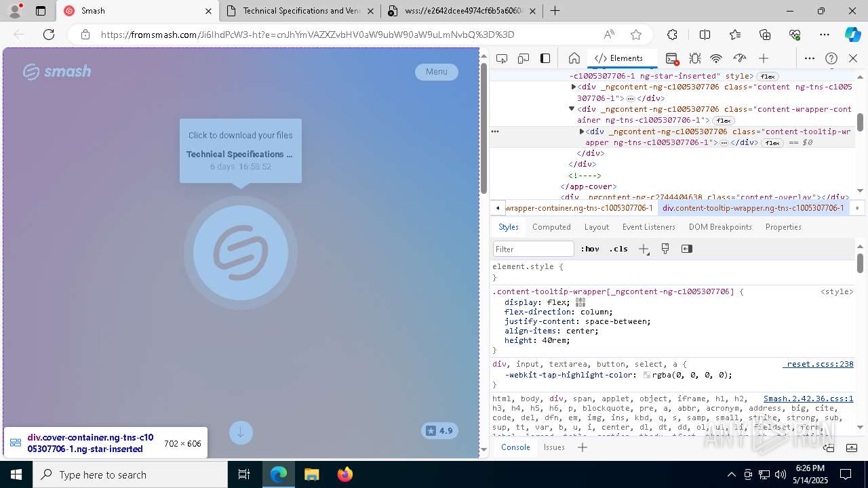Click the Read aloud icon in address bar
Screen dimensions: 868x488
[609, 35]
